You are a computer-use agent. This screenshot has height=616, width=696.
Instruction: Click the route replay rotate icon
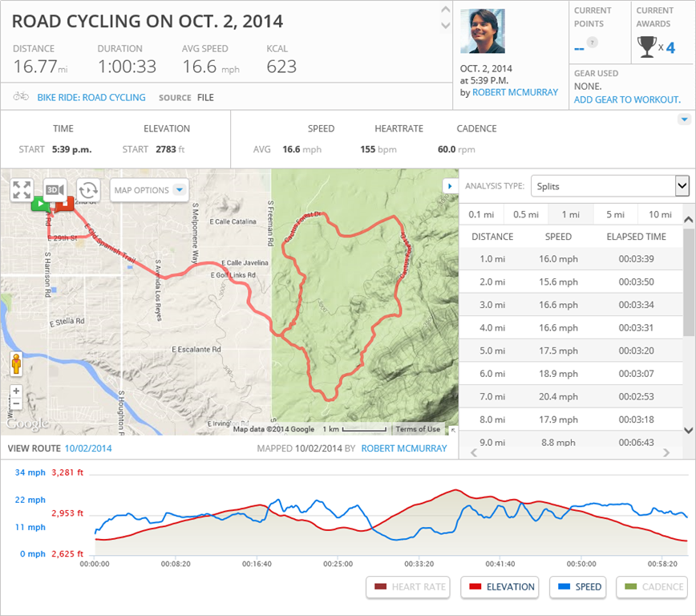point(88,190)
